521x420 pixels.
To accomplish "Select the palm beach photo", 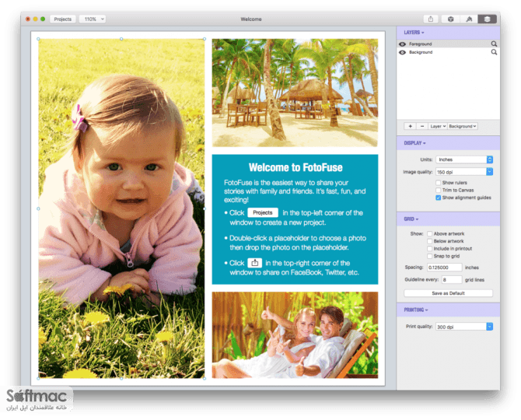I will [295, 93].
